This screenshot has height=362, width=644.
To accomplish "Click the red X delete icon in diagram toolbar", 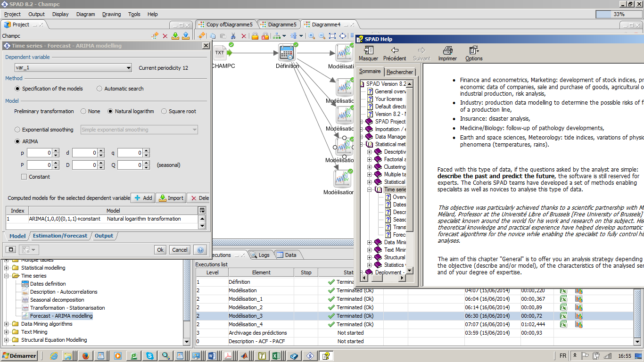I will point(244,36).
